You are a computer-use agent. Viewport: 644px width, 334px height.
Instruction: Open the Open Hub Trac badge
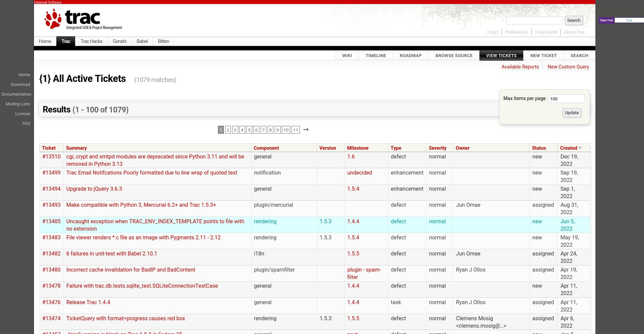pos(621,20)
